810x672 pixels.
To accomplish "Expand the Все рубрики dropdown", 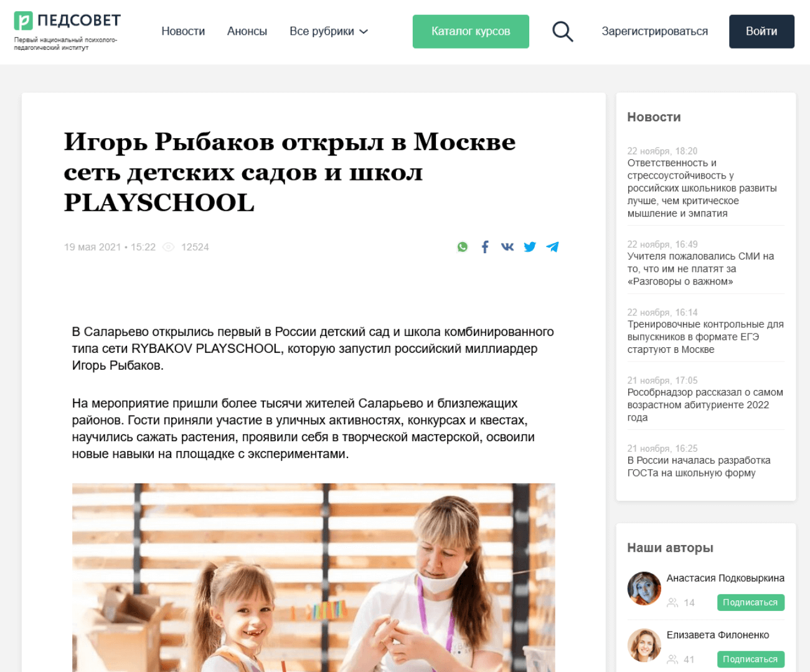I will coord(329,31).
